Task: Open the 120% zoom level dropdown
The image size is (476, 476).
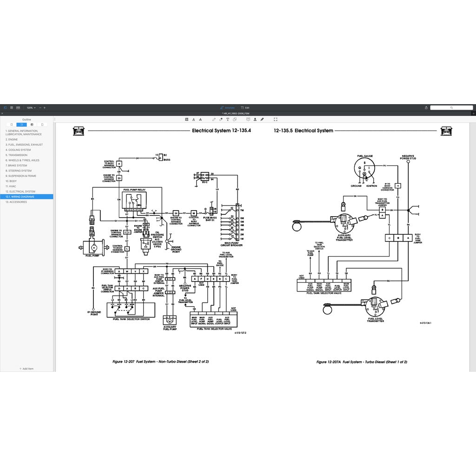Action: 31,107
